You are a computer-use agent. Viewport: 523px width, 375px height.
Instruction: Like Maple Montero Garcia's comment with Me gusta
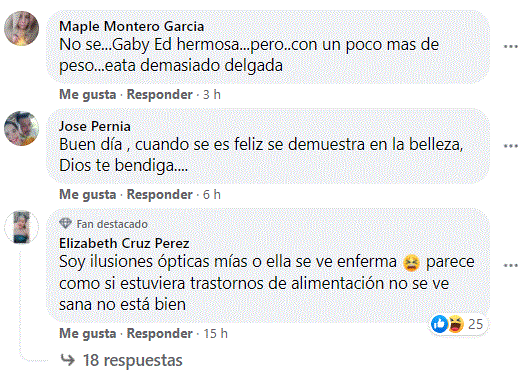pyautogui.click(x=87, y=95)
